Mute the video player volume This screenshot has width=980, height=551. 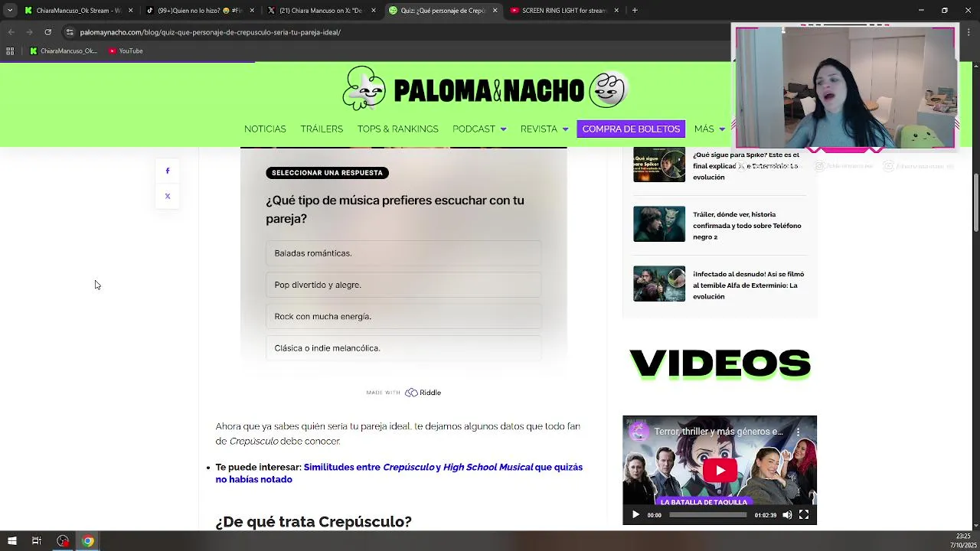tap(787, 515)
